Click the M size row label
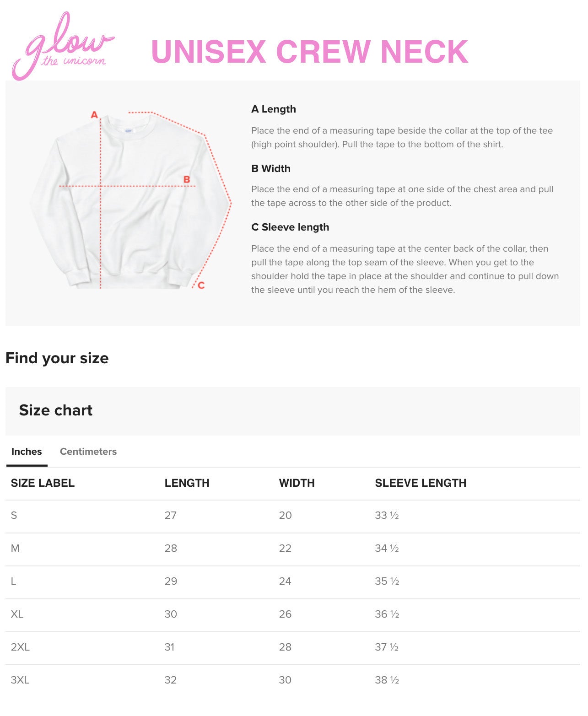Viewport: 588px width, 716px height. tap(15, 549)
